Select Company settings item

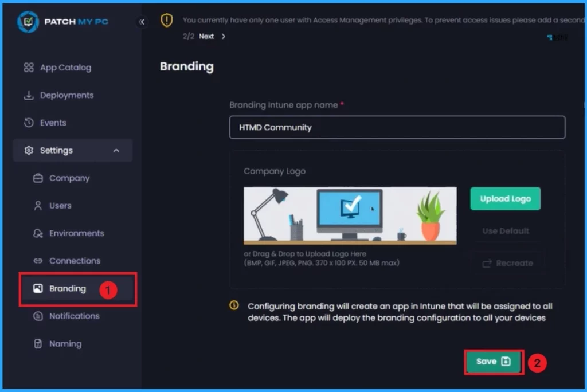[x=69, y=178]
